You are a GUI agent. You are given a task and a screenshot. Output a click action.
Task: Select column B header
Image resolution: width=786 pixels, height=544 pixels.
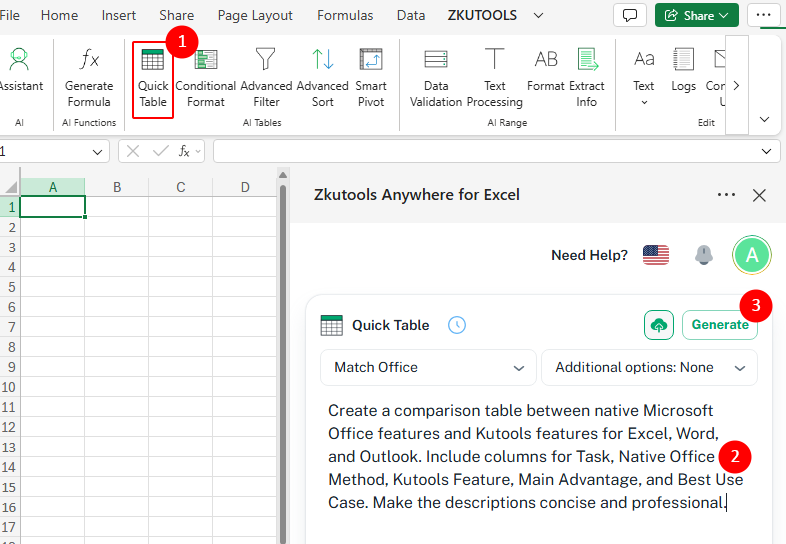point(117,187)
